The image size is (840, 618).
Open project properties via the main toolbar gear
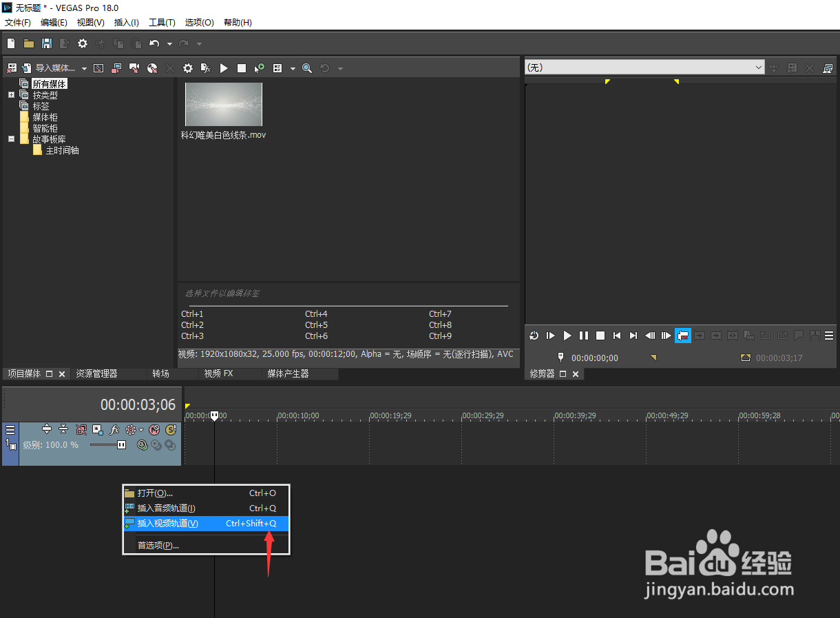pyautogui.click(x=83, y=43)
